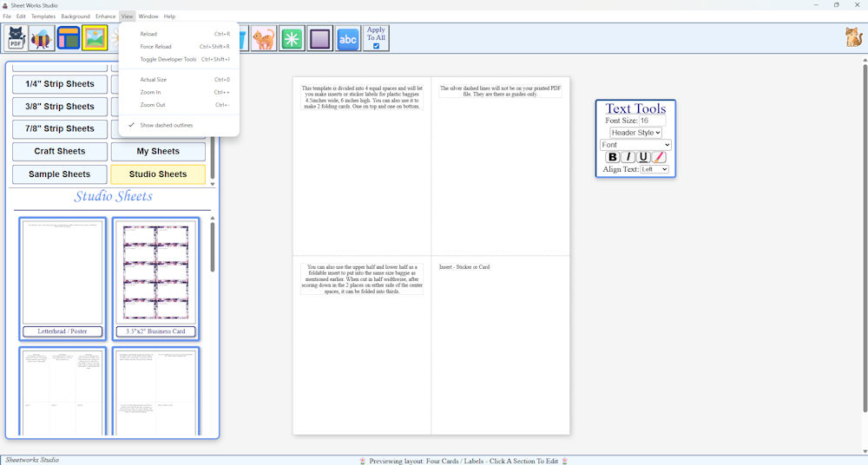The width and height of the screenshot is (868, 465).
Task: Open the Align Text dropdown
Action: 654,169
